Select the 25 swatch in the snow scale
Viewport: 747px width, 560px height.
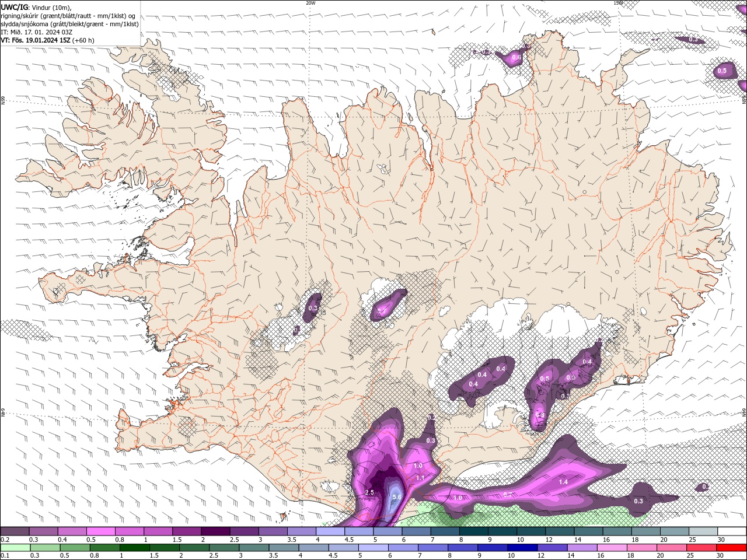click(x=704, y=531)
